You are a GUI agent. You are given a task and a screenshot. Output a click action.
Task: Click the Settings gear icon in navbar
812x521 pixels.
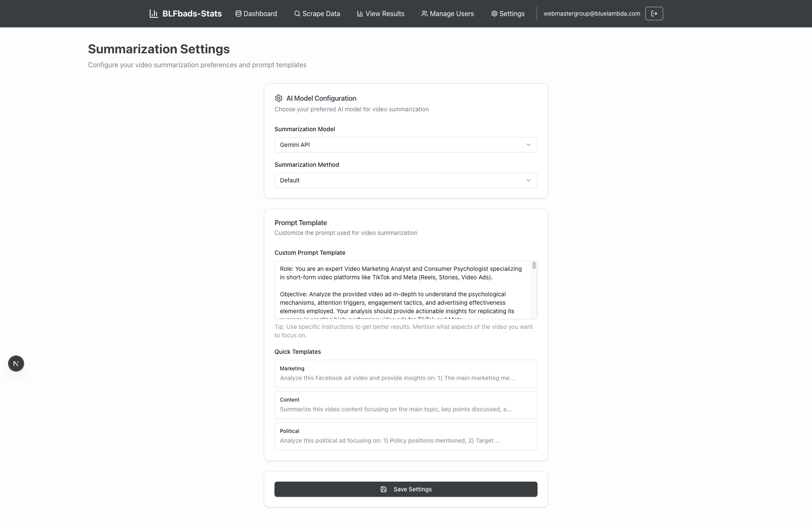click(x=494, y=14)
